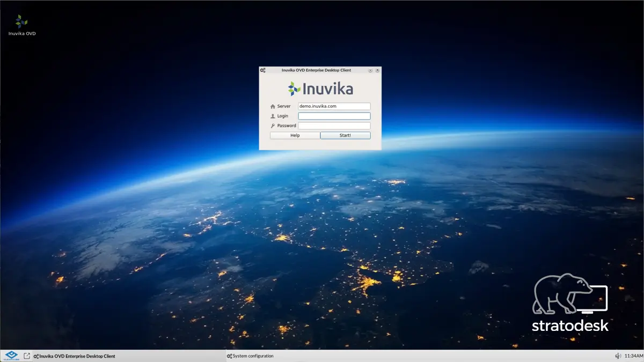Close the Inuvika OVD client dialog
This screenshot has height=362, width=644.
pos(378,70)
